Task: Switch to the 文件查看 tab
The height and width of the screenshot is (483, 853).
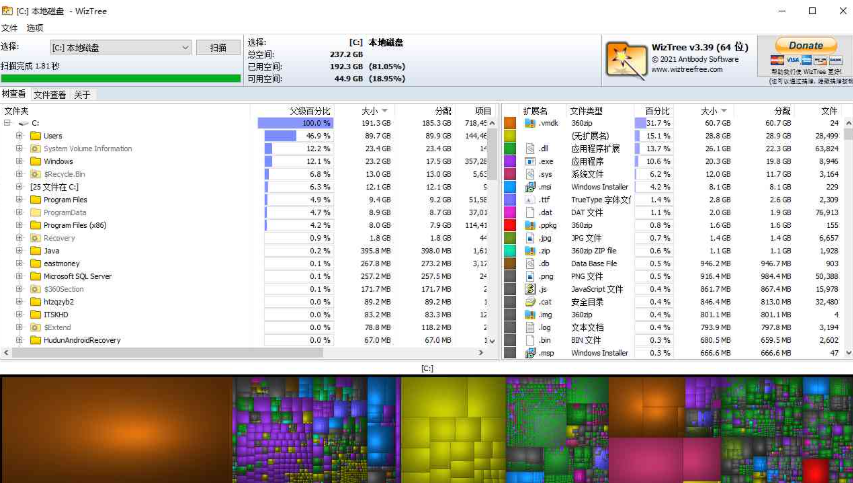Action: pyautogui.click(x=50, y=95)
